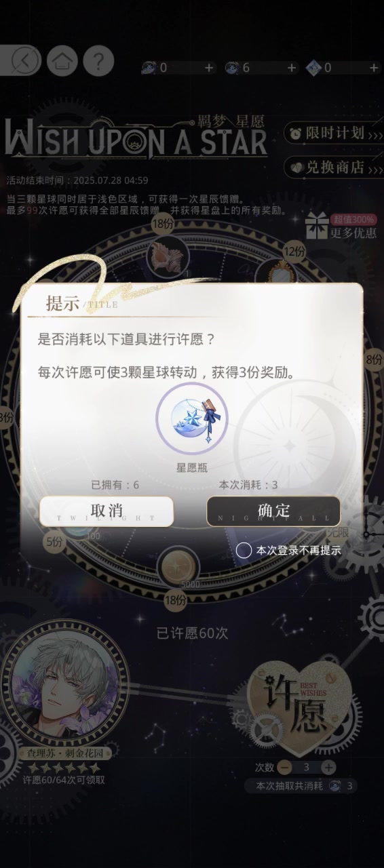The width and height of the screenshot is (384, 868).
Task: Enable 本次登录不再提示 checkbox
Action: point(244,551)
